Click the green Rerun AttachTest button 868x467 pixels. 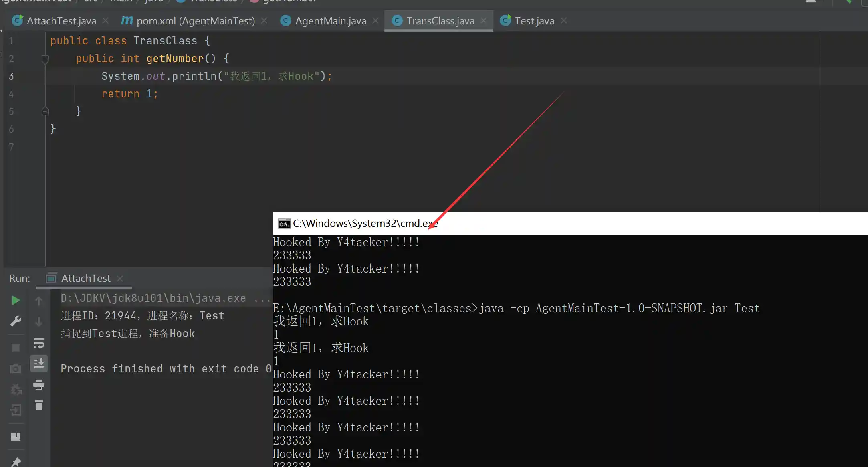tap(16, 300)
